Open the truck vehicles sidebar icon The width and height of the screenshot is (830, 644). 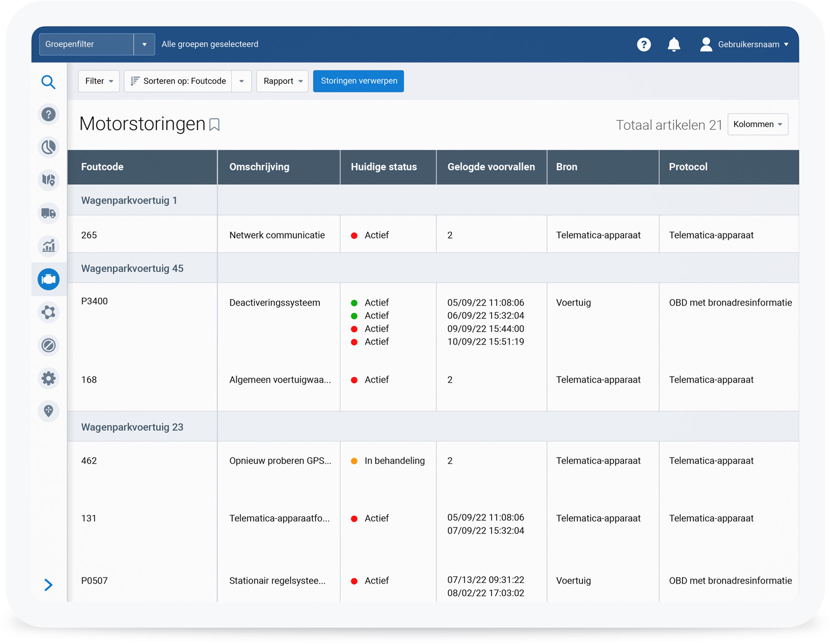[x=49, y=213]
